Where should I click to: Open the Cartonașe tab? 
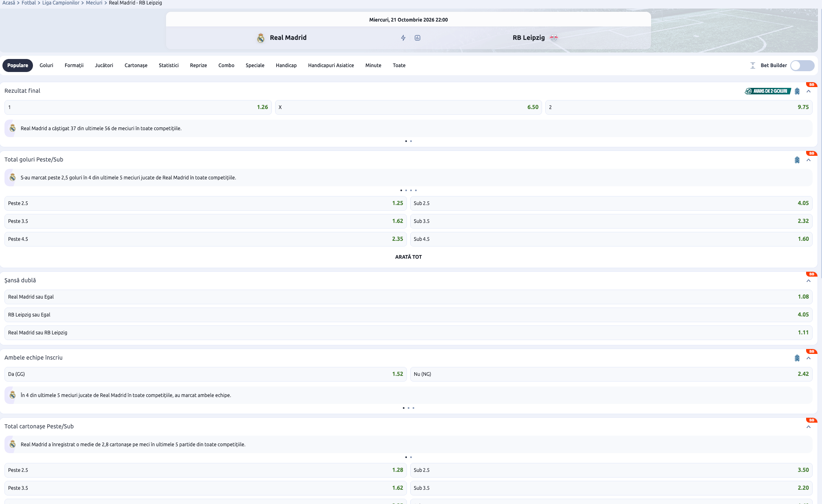coord(136,65)
